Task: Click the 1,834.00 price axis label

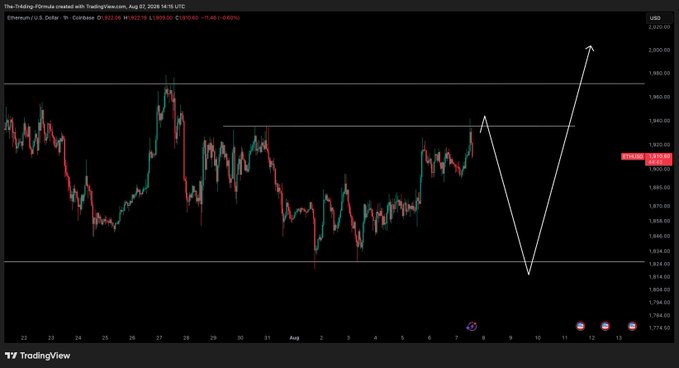Action: click(x=659, y=251)
